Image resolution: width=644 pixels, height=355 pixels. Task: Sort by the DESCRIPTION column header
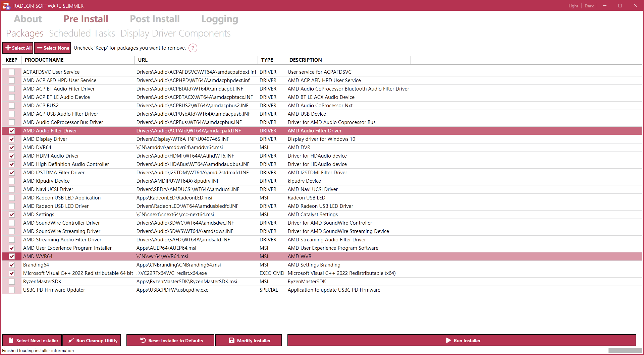[x=348, y=60]
